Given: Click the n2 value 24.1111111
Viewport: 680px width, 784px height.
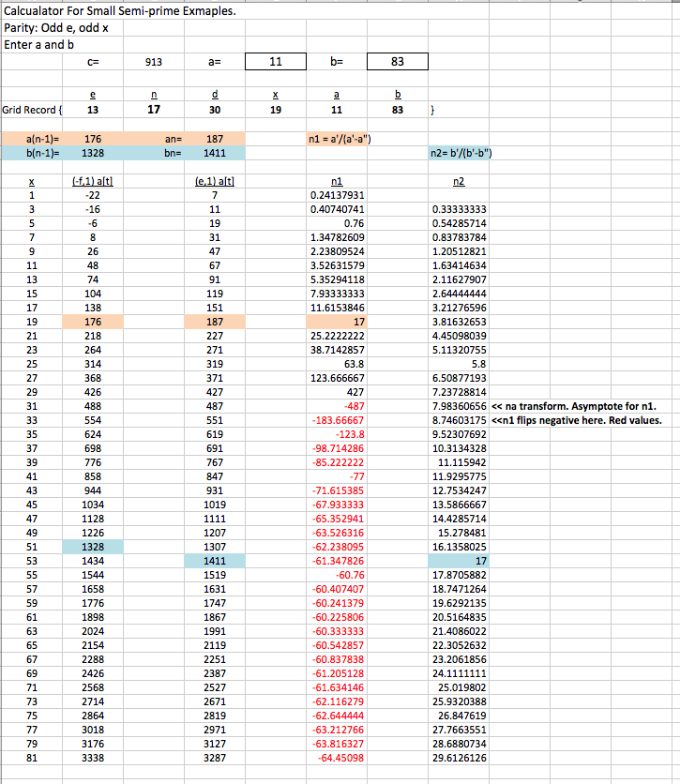Looking at the screenshot, I should point(459,673).
